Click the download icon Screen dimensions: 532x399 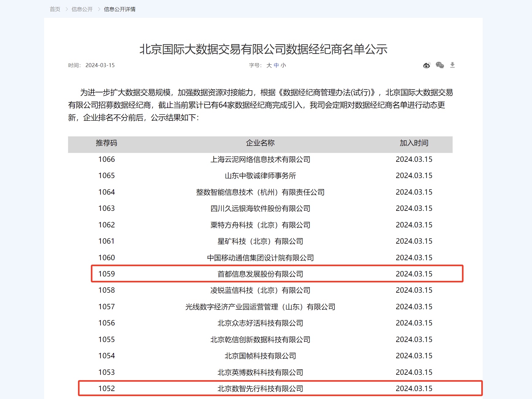coord(452,65)
